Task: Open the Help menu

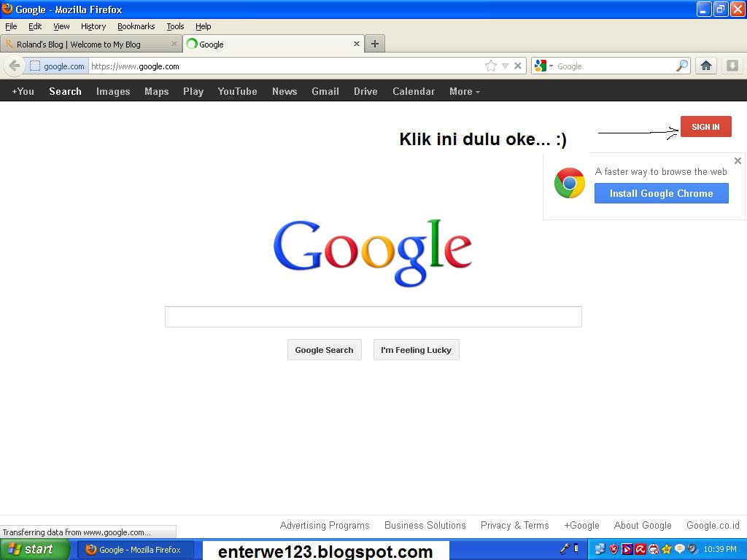Action: pyautogui.click(x=204, y=26)
